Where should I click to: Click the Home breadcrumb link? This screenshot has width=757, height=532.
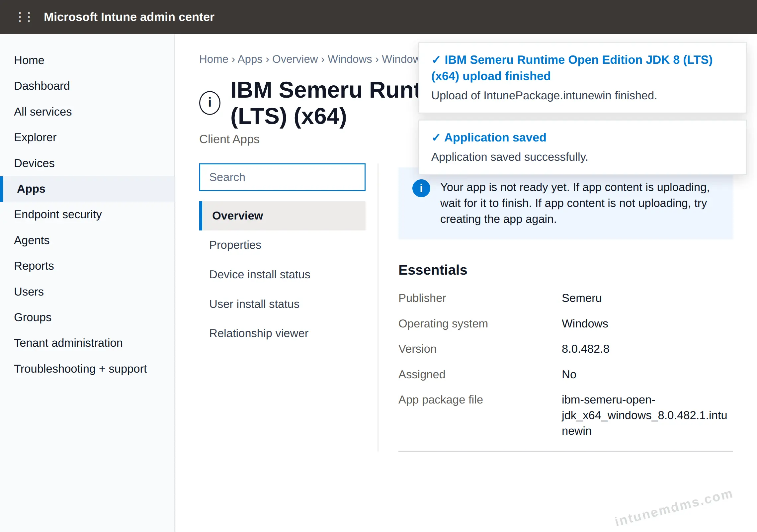pyautogui.click(x=214, y=59)
